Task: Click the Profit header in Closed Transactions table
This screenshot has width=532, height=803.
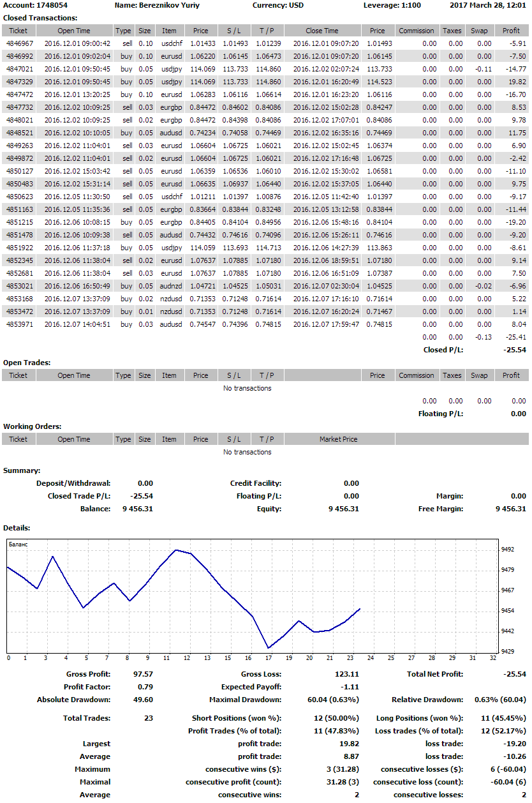Action: 511,31
